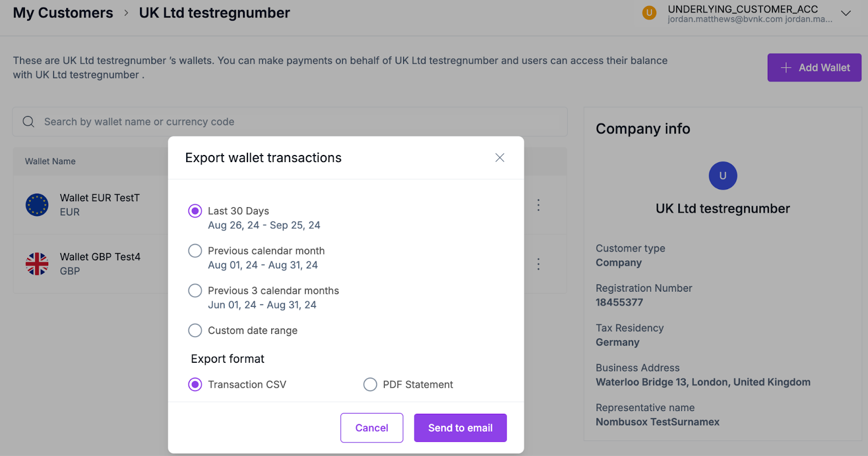Image resolution: width=868 pixels, height=456 pixels.
Task: Select Custom date range option
Action: [195, 330]
